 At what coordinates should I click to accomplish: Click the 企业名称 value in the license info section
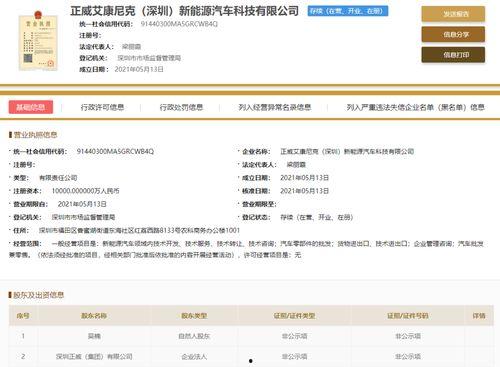point(347,151)
